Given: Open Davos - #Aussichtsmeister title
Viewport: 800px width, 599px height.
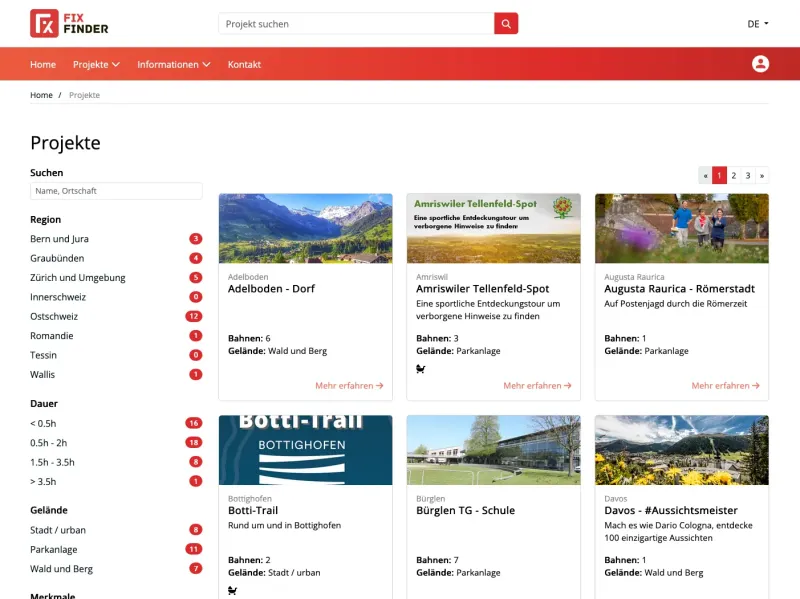Looking at the screenshot, I should pyautogui.click(x=671, y=510).
